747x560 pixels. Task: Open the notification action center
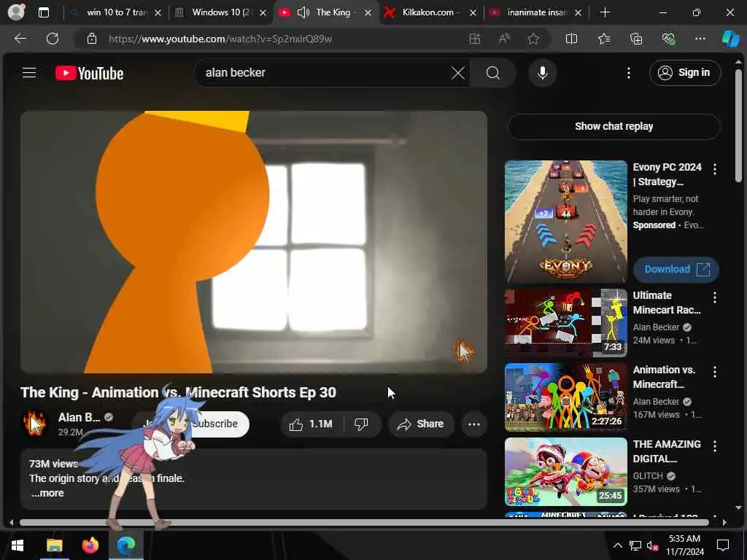coord(723,545)
